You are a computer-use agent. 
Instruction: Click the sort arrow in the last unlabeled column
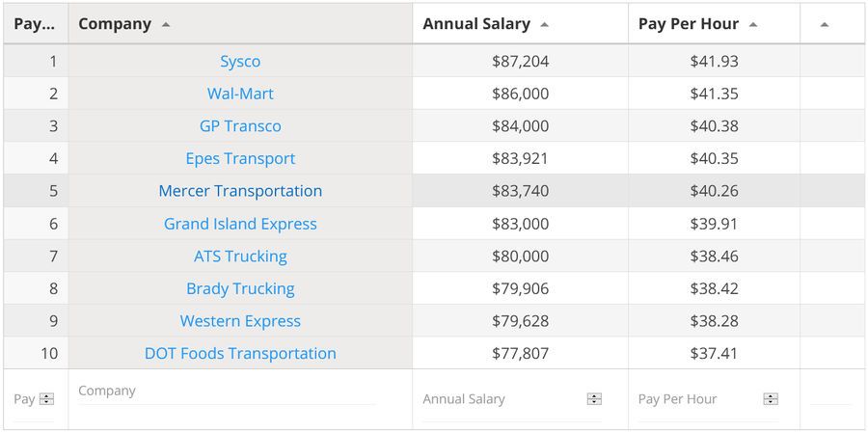pos(825,25)
